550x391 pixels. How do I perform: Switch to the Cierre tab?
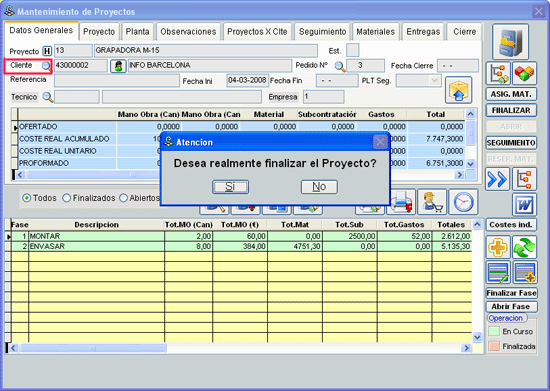(x=464, y=32)
